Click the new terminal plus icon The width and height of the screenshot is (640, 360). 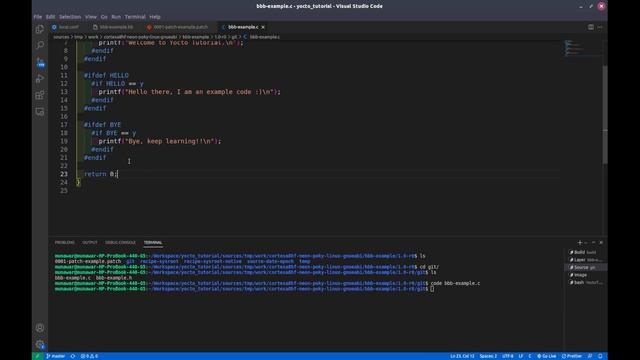(x=580, y=242)
